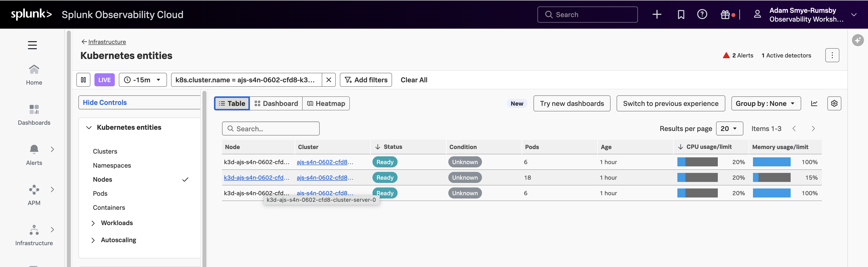Image resolution: width=868 pixels, height=267 pixels.
Task: Switch to the Dashboard view tab
Action: pos(276,103)
